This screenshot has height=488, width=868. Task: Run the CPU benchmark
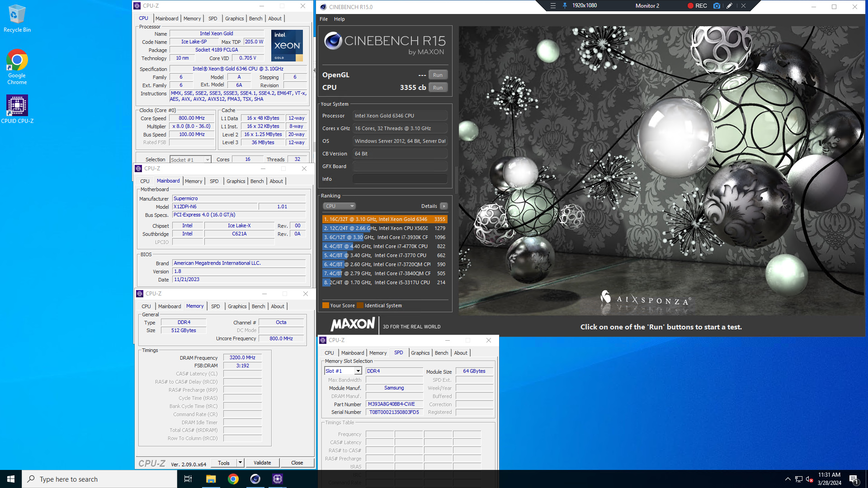pyautogui.click(x=438, y=88)
